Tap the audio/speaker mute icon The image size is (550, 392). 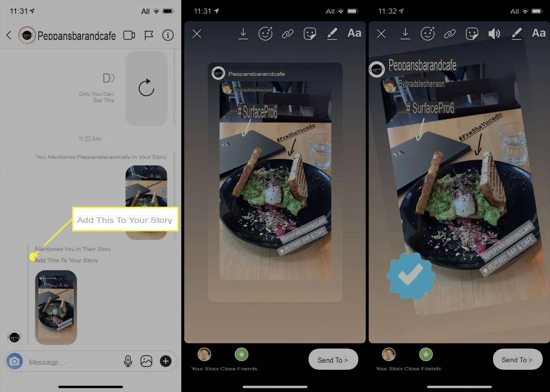(x=494, y=33)
